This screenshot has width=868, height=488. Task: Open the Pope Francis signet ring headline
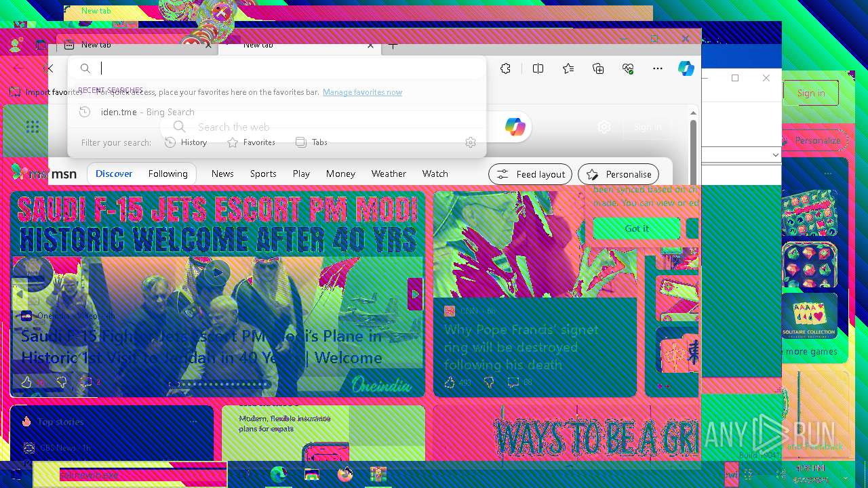click(521, 347)
